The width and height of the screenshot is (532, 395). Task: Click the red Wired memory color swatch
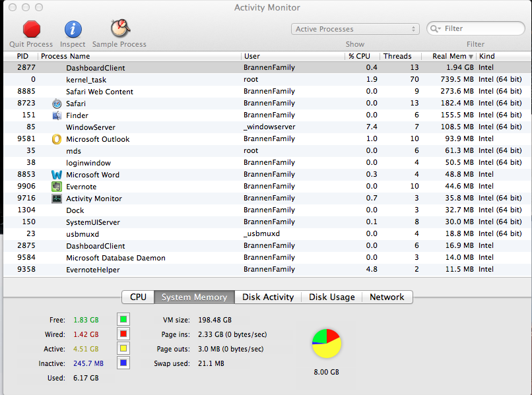(x=123, y=334)
